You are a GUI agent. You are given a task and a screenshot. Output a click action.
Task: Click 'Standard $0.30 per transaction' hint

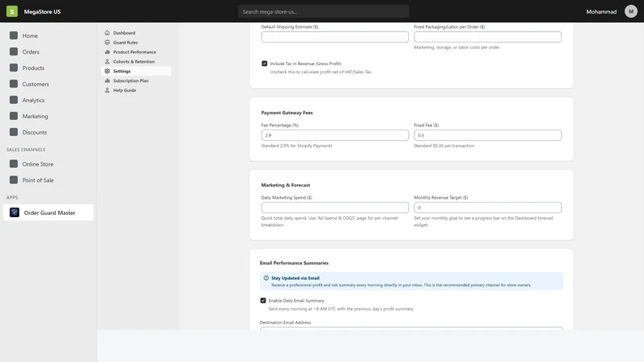click(444, 146)
